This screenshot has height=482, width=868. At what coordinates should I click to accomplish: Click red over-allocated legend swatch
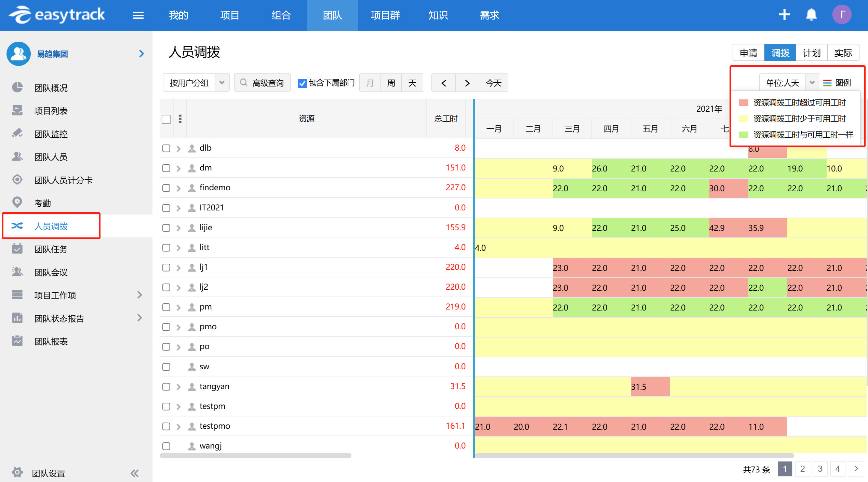pyautogui.click(x=743, y=102)
